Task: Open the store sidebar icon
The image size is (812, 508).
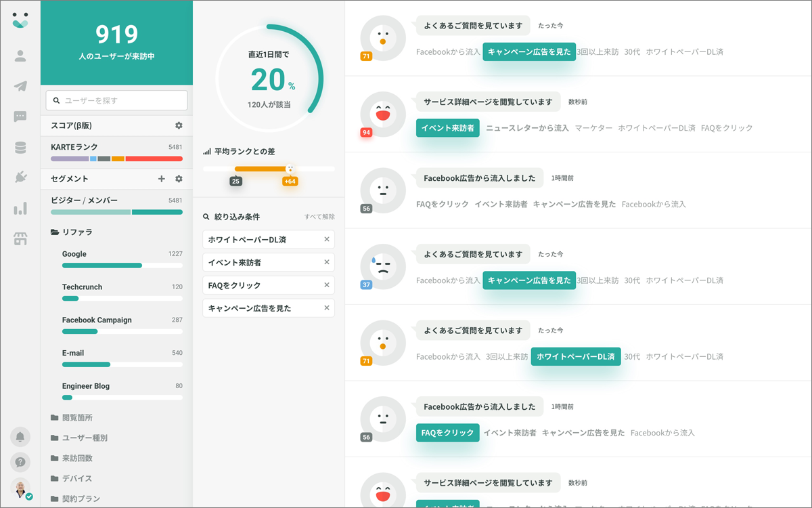Action: click(x=20, y=238)
